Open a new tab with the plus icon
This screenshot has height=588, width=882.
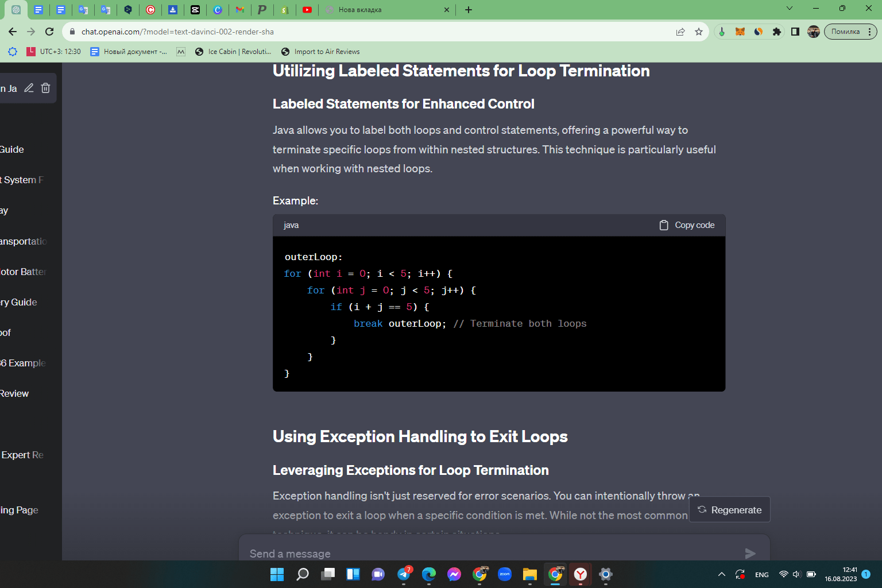[469, 10]
